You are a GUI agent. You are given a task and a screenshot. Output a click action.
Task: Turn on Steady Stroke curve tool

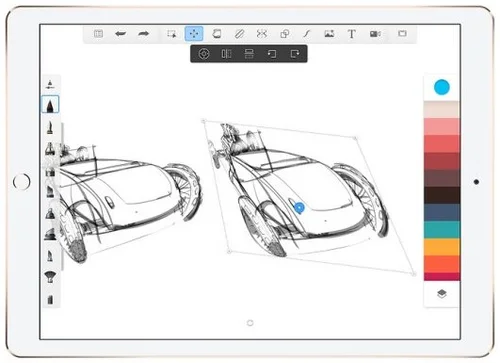click(307, 34)
